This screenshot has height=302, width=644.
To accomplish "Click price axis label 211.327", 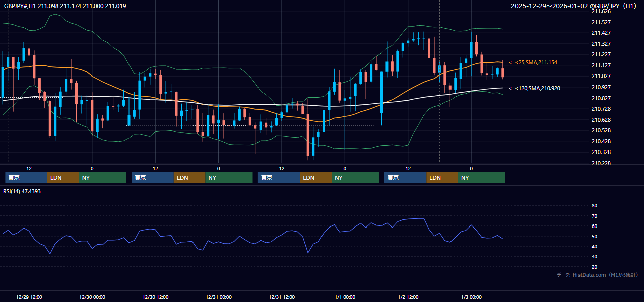I will coord(601,44).
